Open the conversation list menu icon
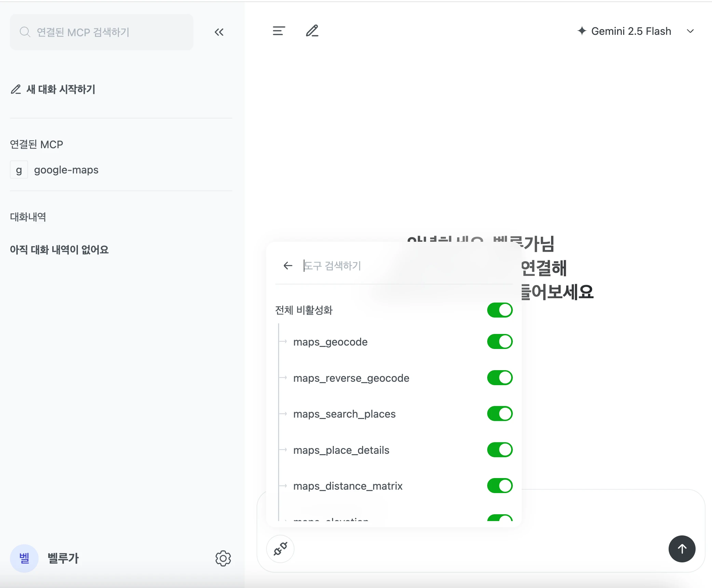This screenshot has width=712, height=588. pos(279,31)
